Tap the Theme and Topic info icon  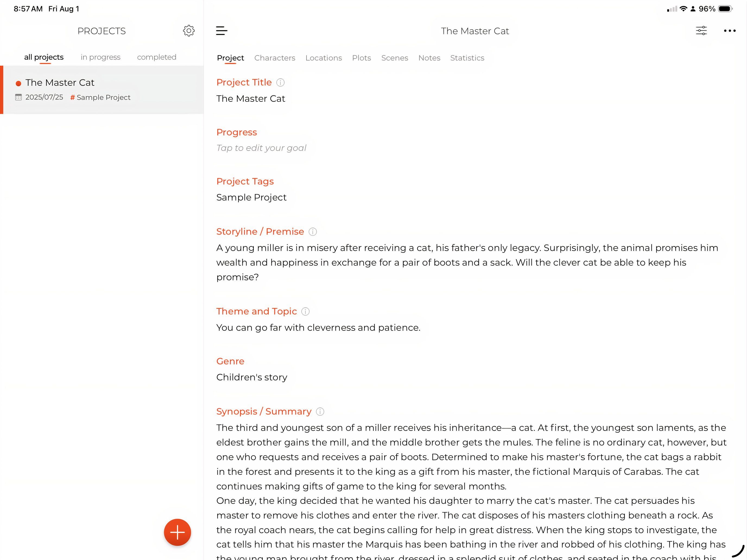[305, 311]
